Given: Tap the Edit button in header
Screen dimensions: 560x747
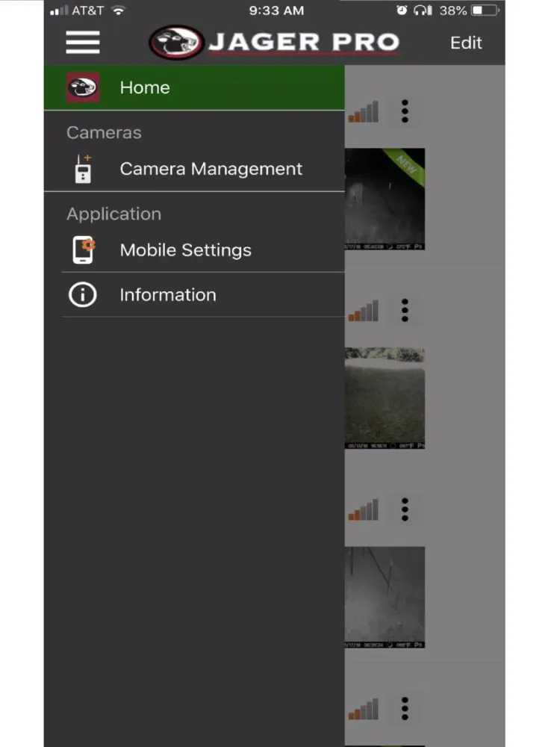Looking at the screenshot, I should [x=466, y=43].
